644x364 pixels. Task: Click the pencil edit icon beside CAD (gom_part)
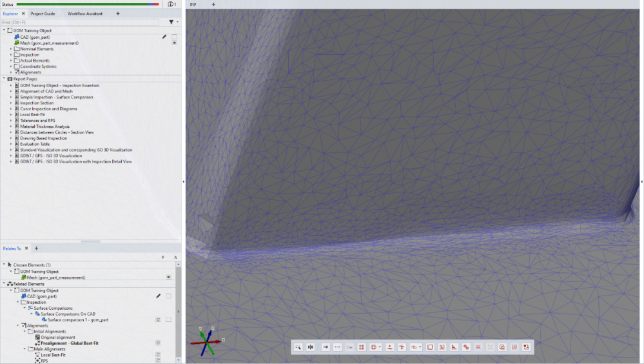pyautogui.click(x=164, y=37)
